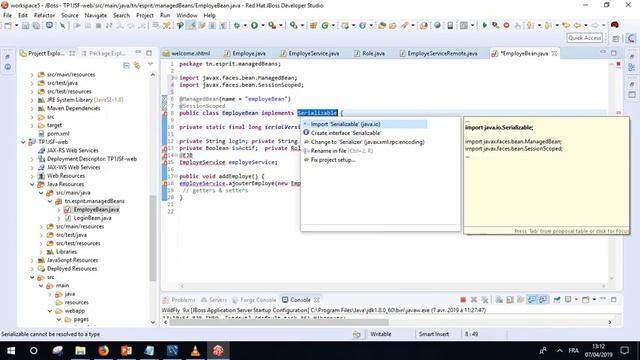Select EmployeBean.java in the project tree
Screen dimensions: 640x360
(96, 210)
